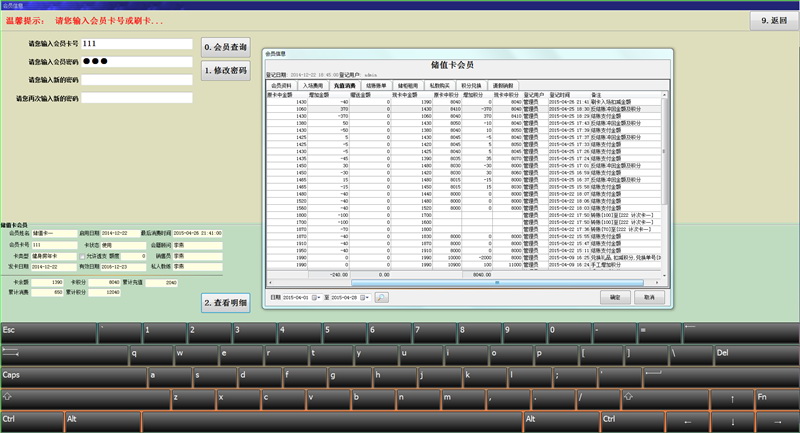
Task: Tap the 1 key on the keyboard
Action: [x=164, y=333]
